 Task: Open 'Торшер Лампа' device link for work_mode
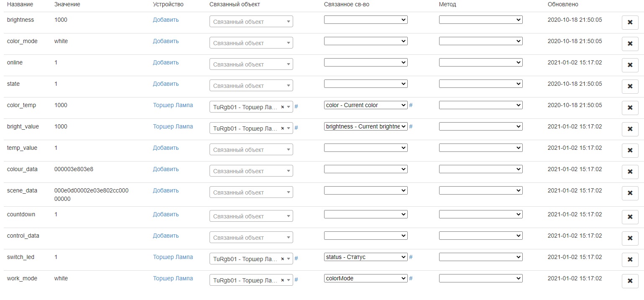point(173,278)
